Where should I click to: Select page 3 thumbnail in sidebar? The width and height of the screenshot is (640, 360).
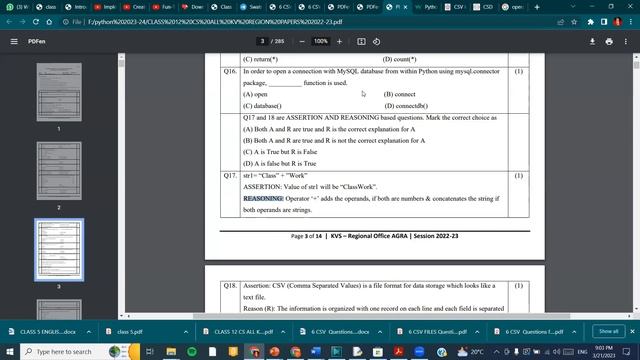click(59, 250)
